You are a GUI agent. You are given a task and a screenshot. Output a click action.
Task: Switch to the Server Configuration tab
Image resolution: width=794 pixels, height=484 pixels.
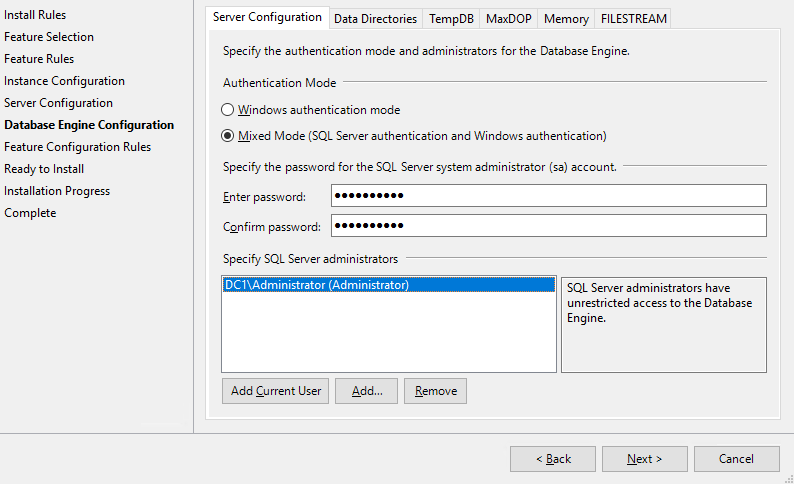267,17
